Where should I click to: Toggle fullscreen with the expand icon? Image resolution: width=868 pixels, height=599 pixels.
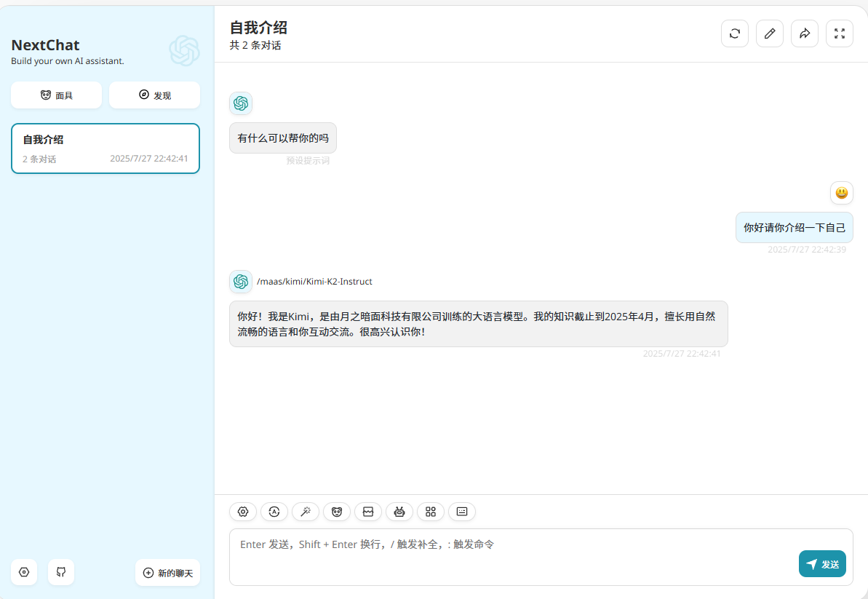coord(839,33)
